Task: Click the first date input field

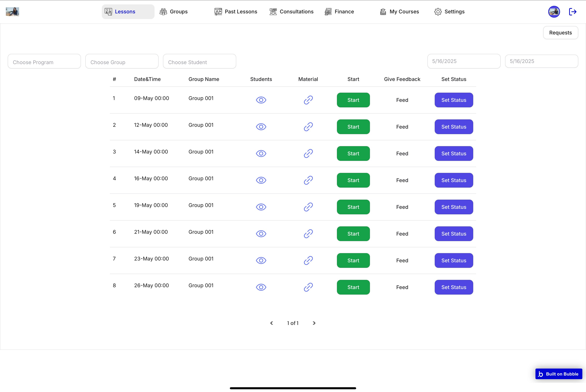Action: pyautogui.click(x=463, y=61)
